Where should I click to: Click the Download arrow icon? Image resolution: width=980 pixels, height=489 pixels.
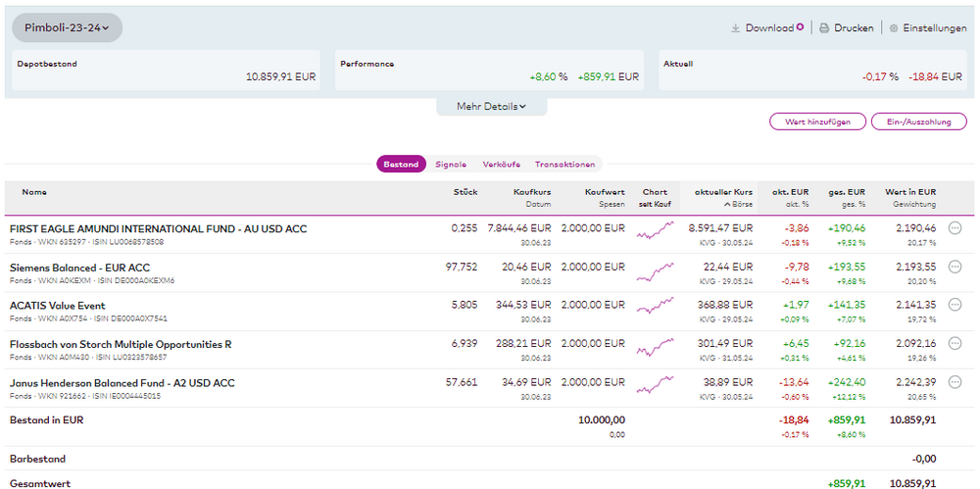tap(735, 28)
